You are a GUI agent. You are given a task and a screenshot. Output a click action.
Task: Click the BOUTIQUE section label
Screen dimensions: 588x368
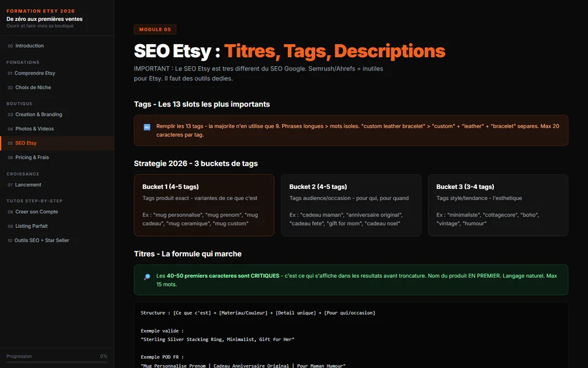click(20, 104)
